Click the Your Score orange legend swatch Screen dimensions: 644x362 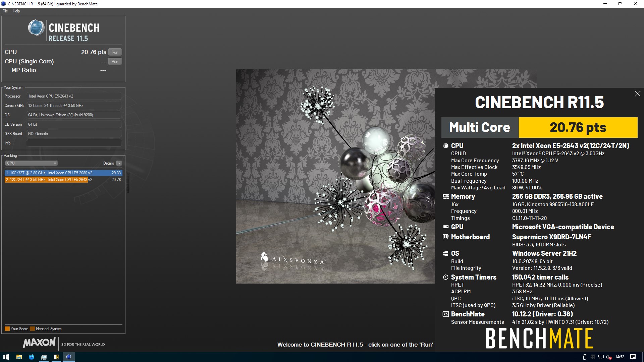[7, 329]
